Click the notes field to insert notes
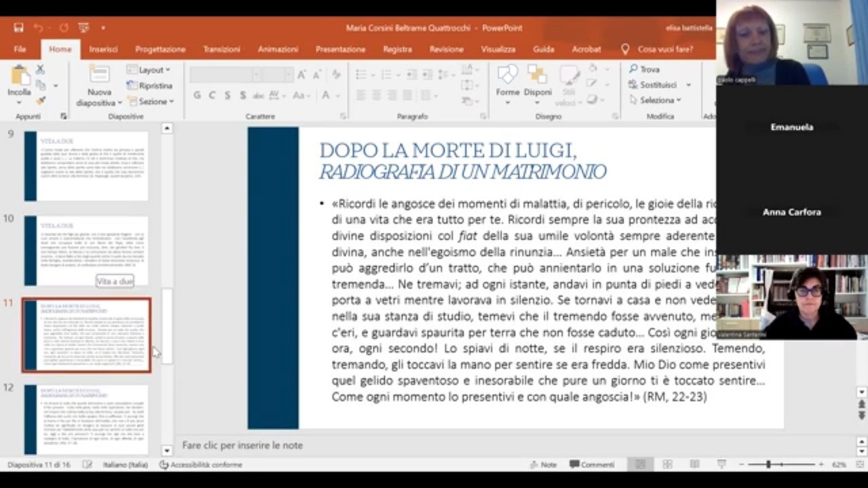 pyautogui.click(x=242, y=445)
